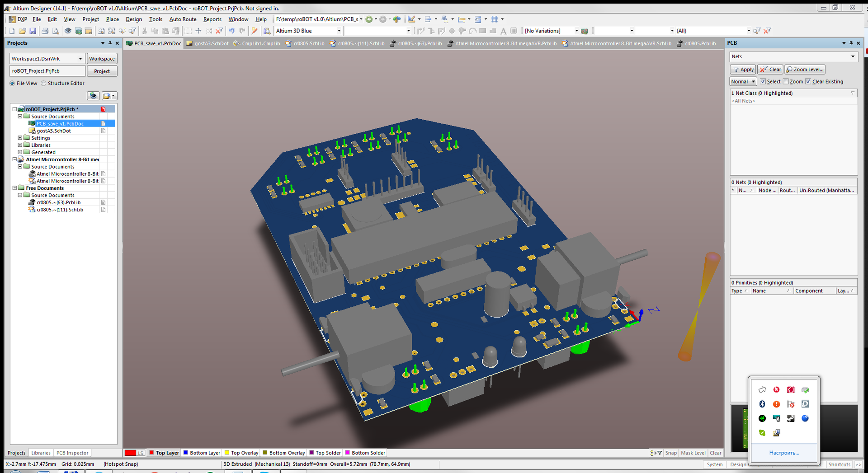Toggle the Select checkbox in PCB panel
Viewport: 868px width, 473px height.
(763, 81)
